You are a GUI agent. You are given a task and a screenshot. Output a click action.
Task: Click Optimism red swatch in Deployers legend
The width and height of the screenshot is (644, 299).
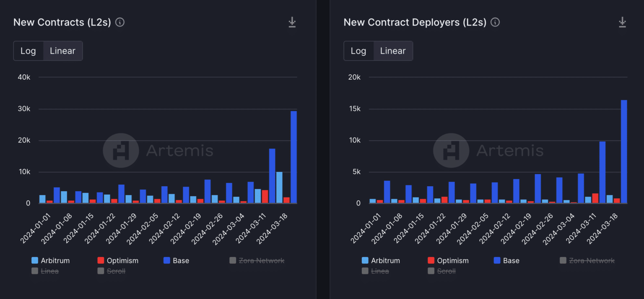(x=431, y=260)
